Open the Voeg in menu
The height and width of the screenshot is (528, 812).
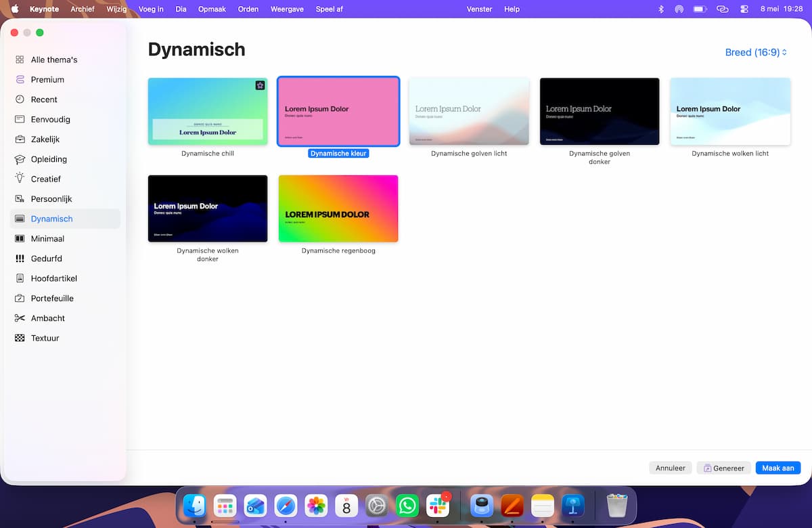151,9
